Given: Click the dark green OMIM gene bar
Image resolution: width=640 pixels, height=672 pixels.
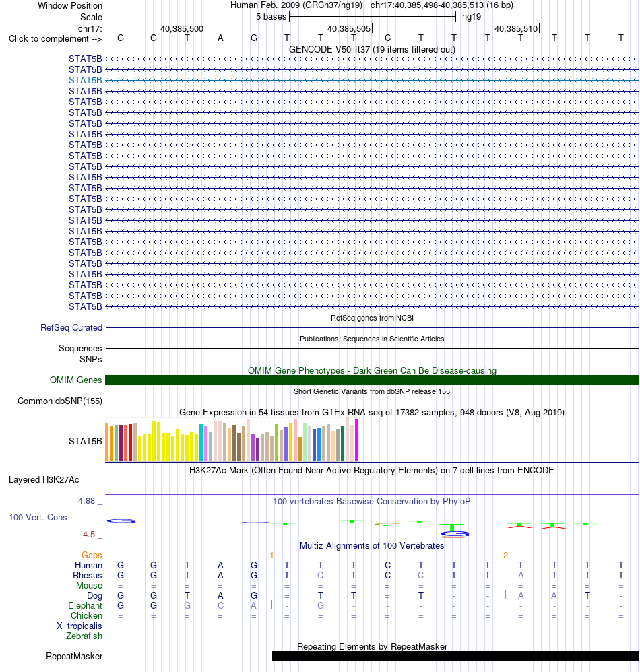Looking at the screenshot, I should pos(372,380).
